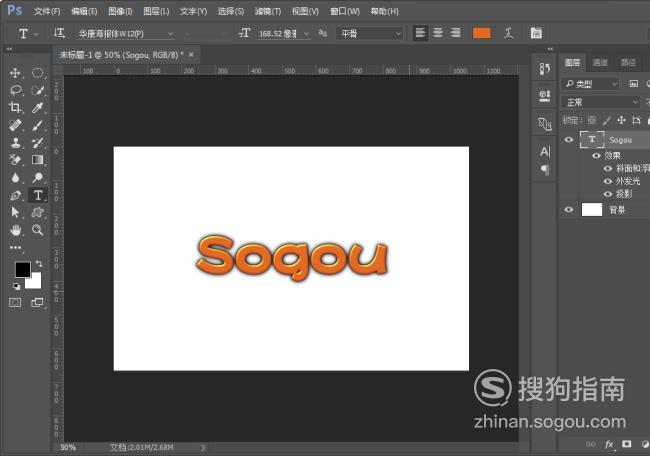Hide all effects on Sogou layer
Screen dimensions: 650x456
(597, 155)
